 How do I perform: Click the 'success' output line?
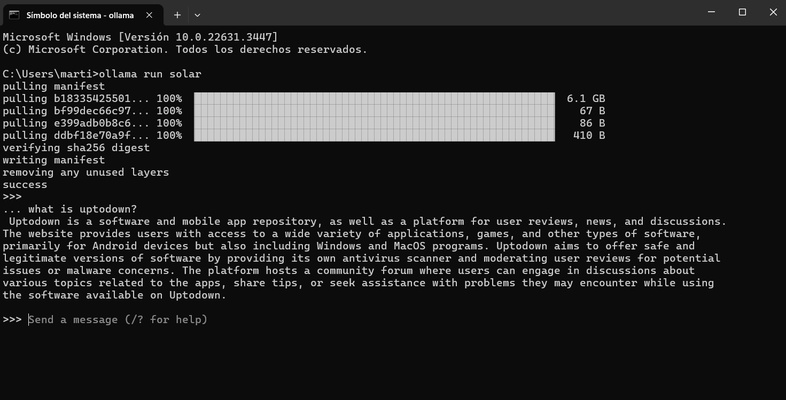pos(25,184)
